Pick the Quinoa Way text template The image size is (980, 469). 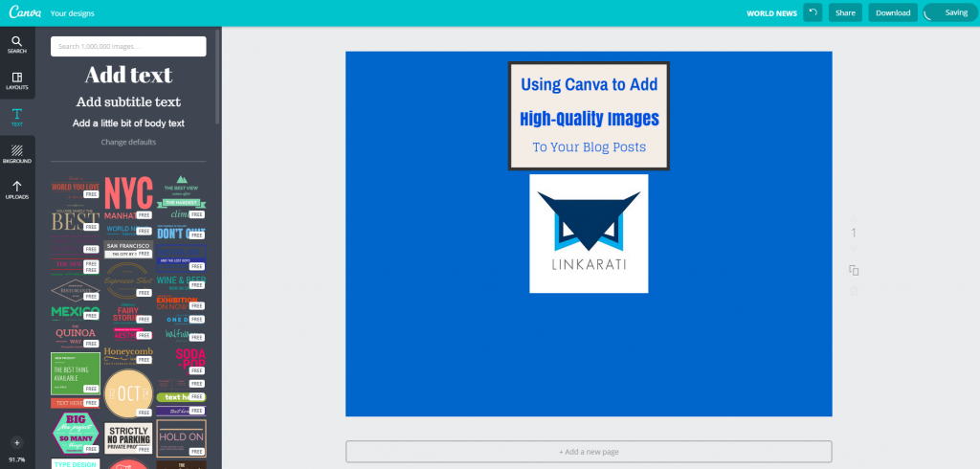75,336
